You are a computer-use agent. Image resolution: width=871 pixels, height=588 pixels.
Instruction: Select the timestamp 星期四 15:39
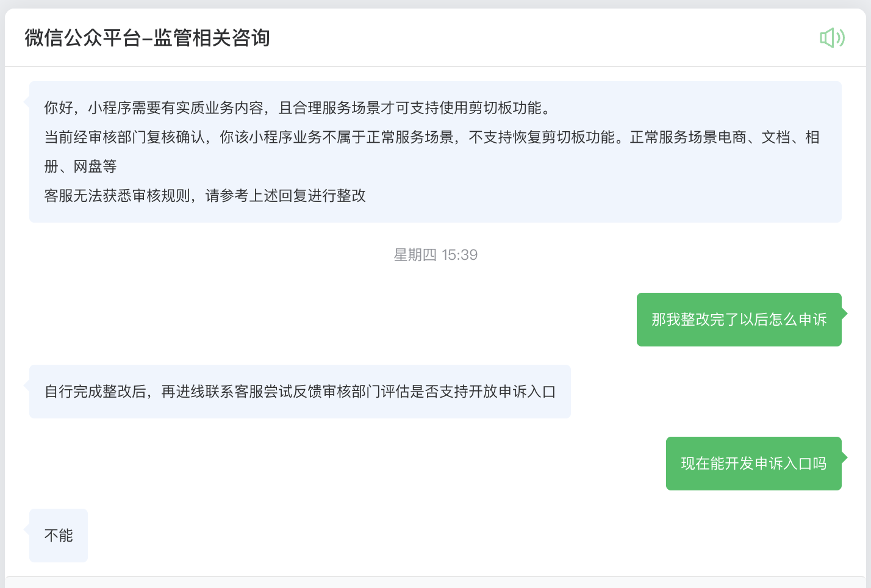click(436, 255)
